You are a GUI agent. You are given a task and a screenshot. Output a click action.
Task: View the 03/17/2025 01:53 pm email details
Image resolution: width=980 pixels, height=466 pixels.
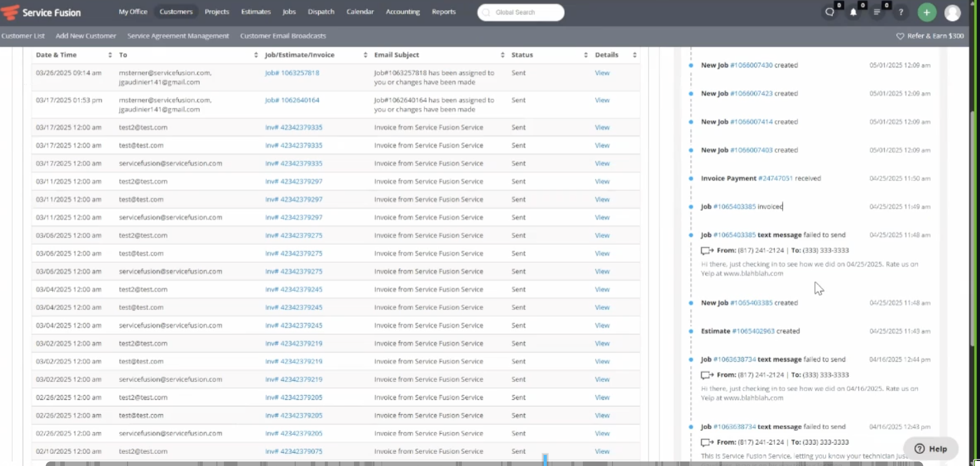(x=602, y=100)
